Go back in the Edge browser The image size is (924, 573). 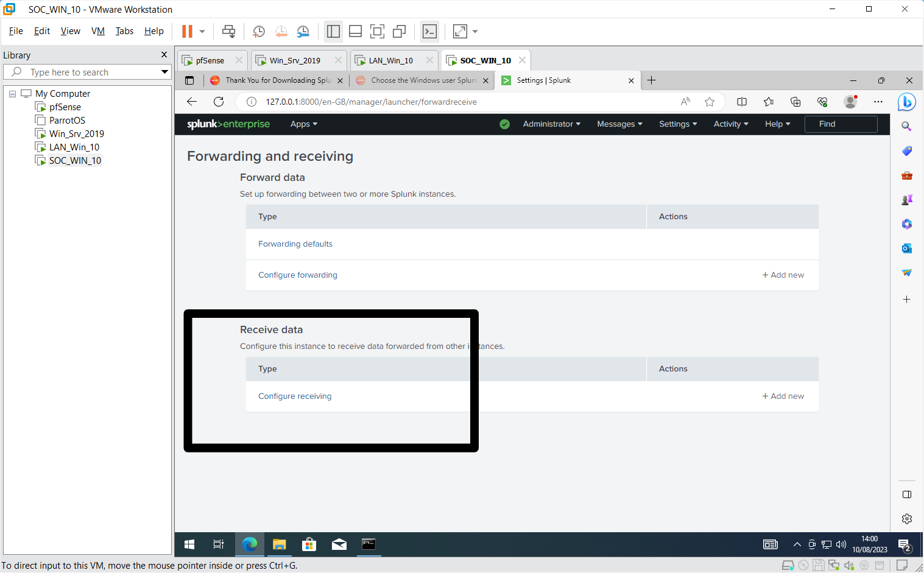pyautogui.click(x=192, y=102)
